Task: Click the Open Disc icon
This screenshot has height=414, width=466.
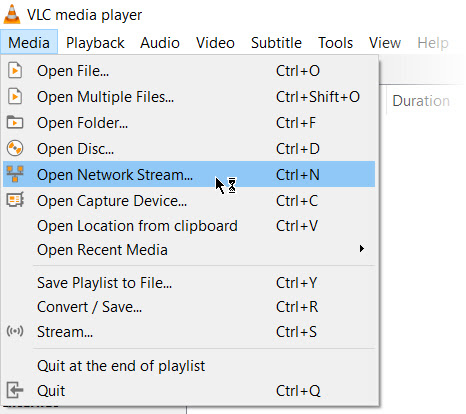Action: point(15,148)
